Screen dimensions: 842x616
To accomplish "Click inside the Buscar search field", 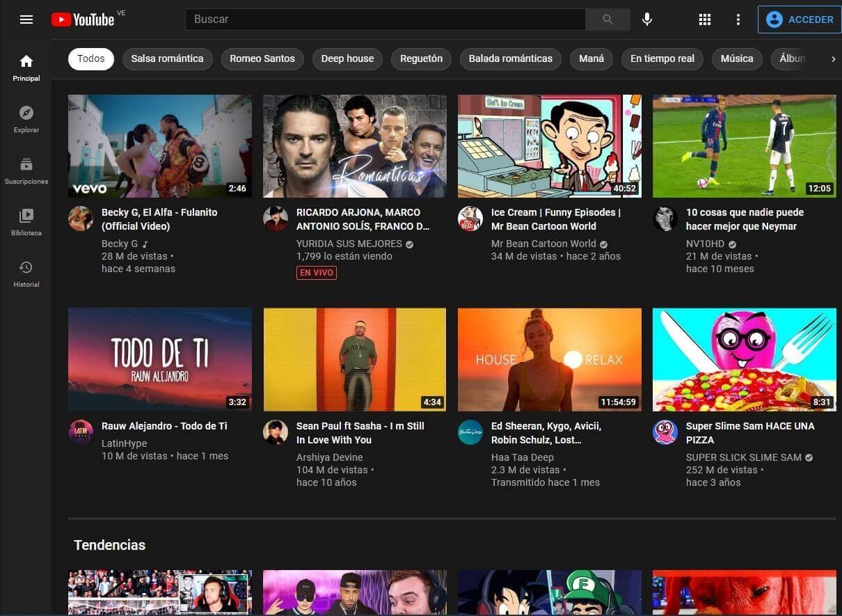I will (385, 19).
